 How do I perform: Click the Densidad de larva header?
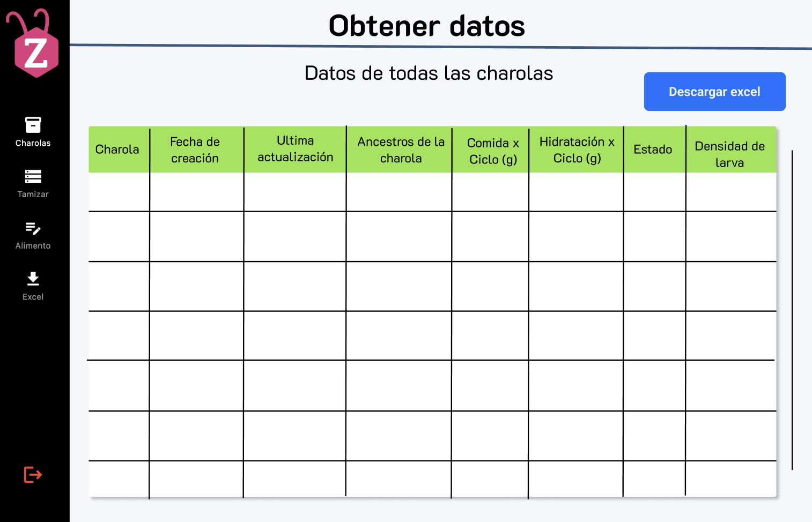729,154
